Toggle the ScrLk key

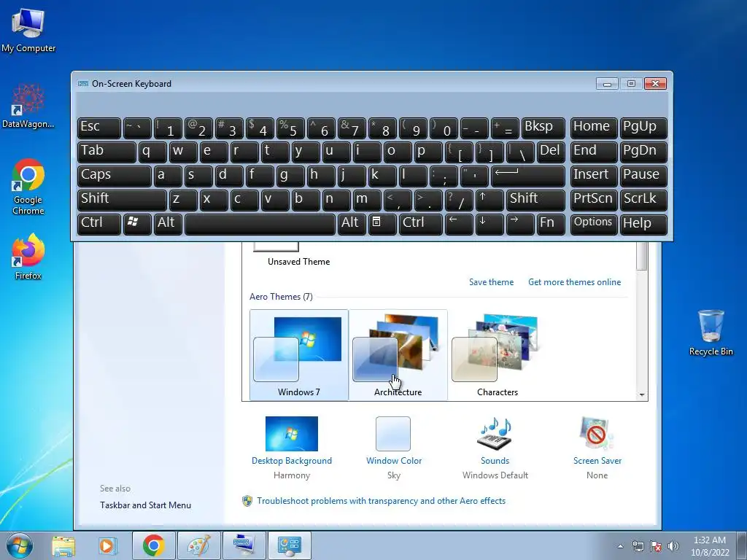click(643, 200)
